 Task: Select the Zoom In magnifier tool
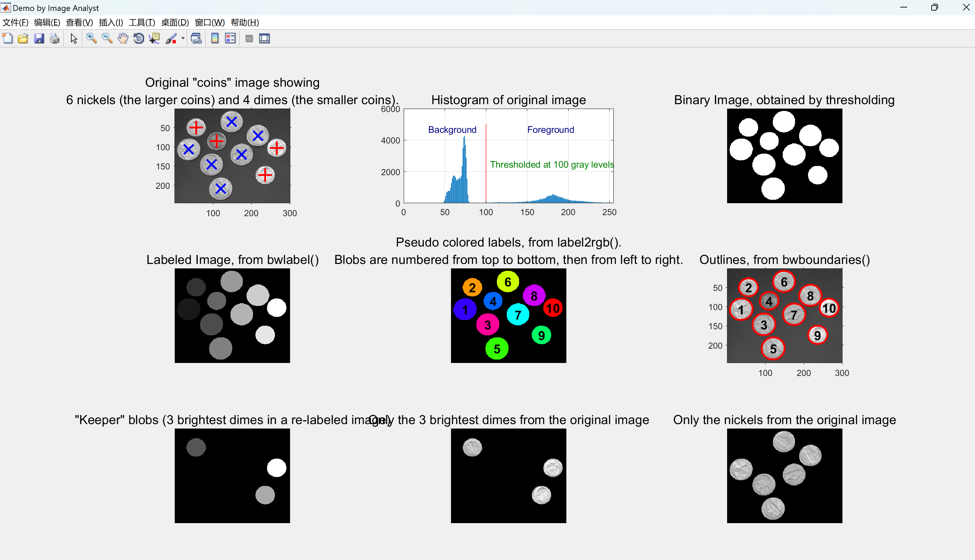(91, 39)
